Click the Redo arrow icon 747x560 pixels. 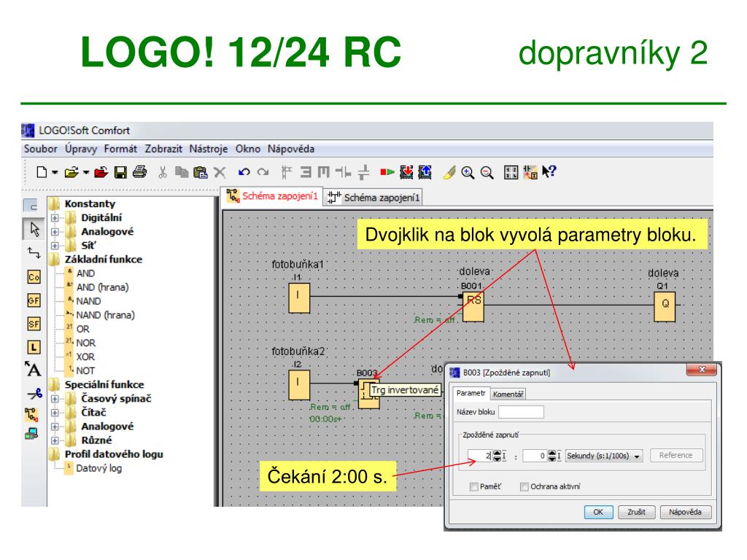click(263, 172)
